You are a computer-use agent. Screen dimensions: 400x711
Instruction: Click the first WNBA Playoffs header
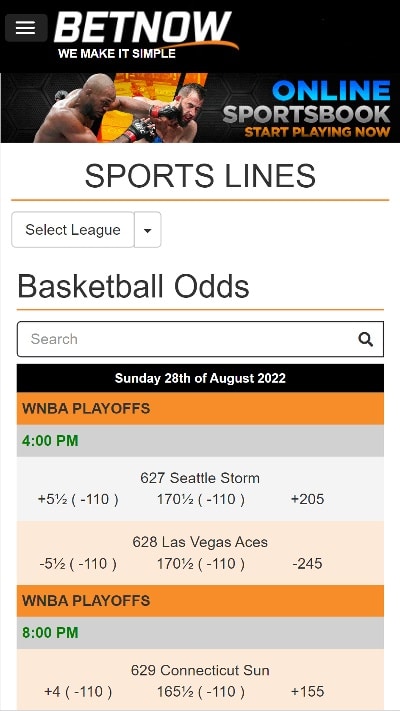(x=200, y=409)
